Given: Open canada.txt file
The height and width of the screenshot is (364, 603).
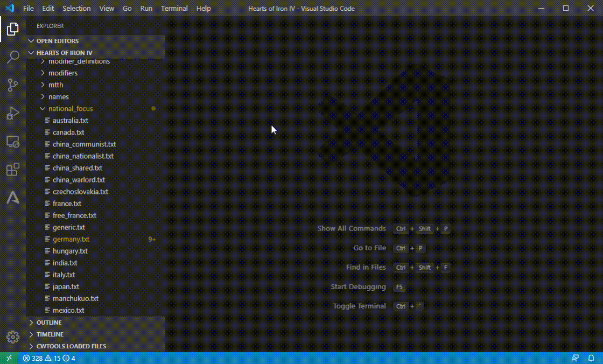Looking at the screenshot, I should point(95,132).
